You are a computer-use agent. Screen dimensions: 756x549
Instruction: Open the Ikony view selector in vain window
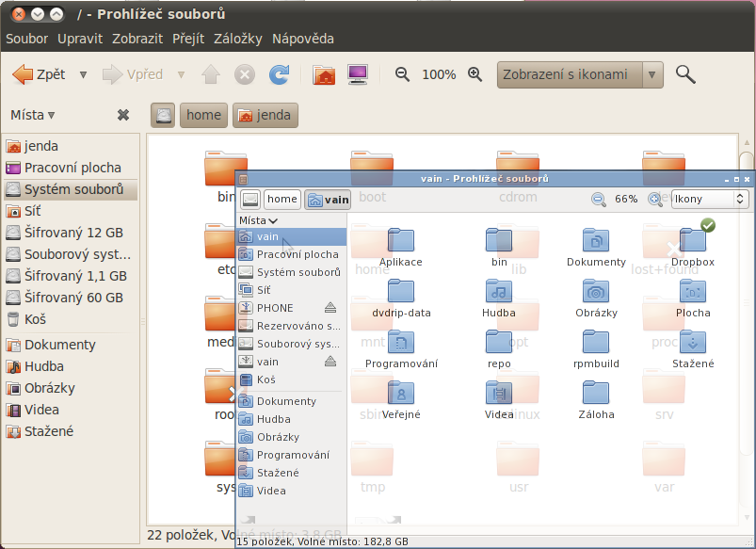point(709,199)
